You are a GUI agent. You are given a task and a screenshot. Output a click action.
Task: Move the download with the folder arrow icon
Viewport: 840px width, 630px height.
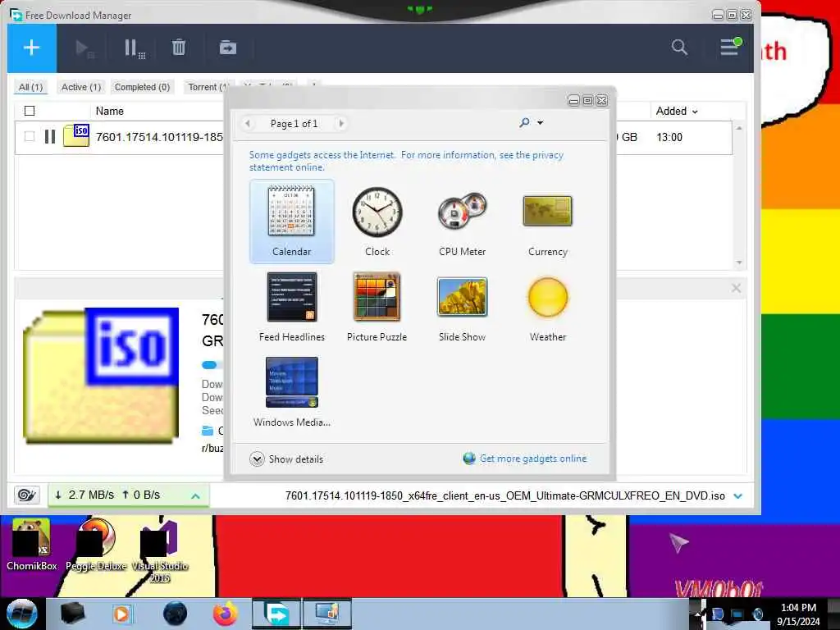(228, 48)
